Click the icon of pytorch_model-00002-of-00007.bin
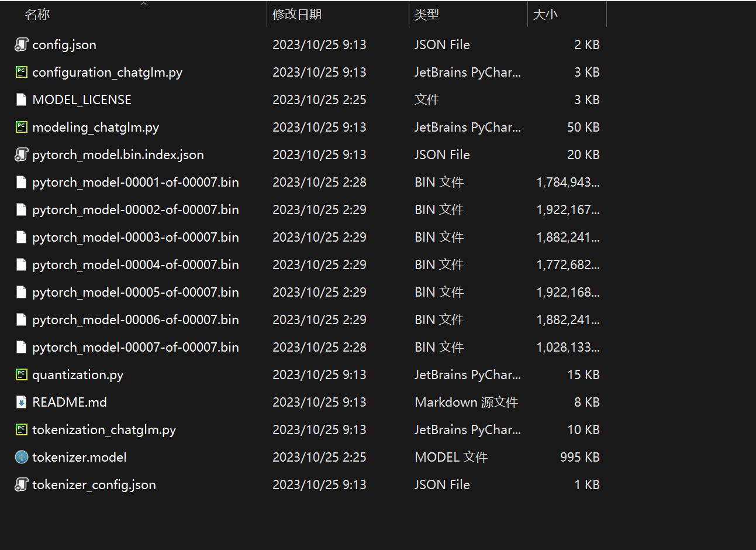Viewport: 756px width, 550px height. point(22,209)
